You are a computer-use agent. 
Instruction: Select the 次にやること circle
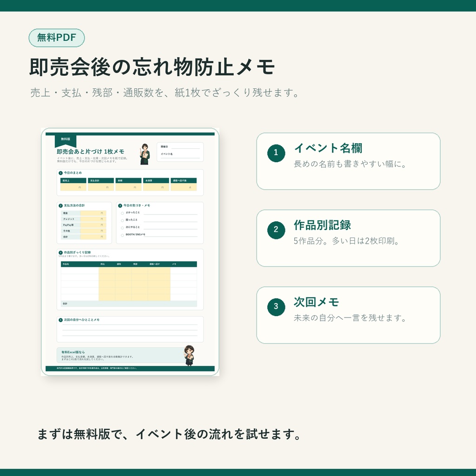click(x=122, y=228)
